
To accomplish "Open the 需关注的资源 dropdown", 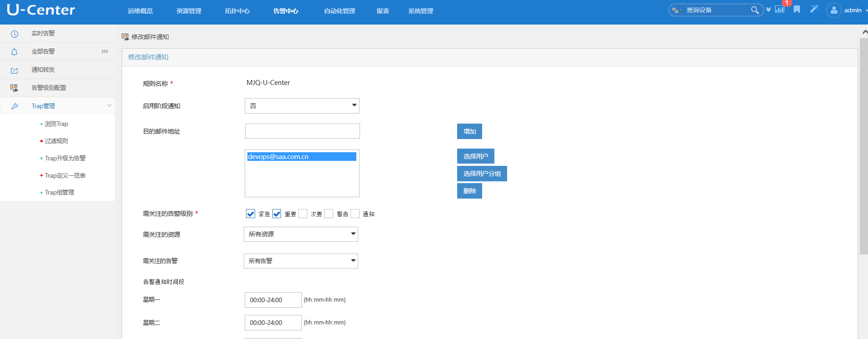I will pyautogui.click(x=301, y=234).
